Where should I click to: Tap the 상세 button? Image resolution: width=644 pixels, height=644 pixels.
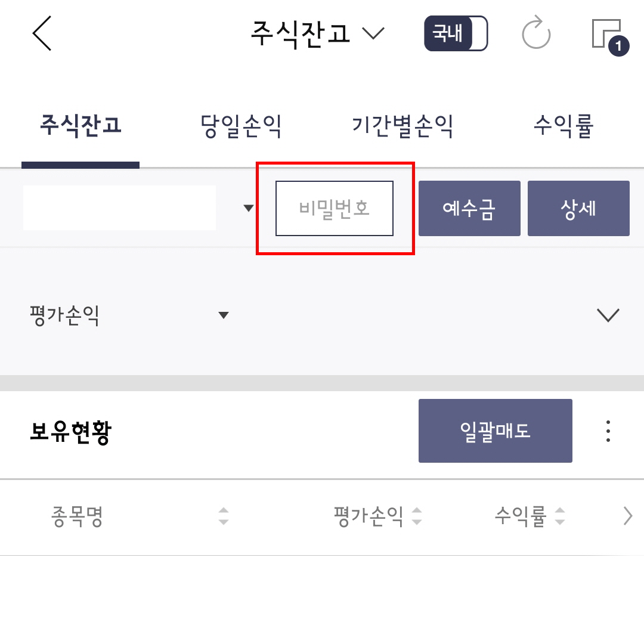pyautogui.click(x=578, y=208)
